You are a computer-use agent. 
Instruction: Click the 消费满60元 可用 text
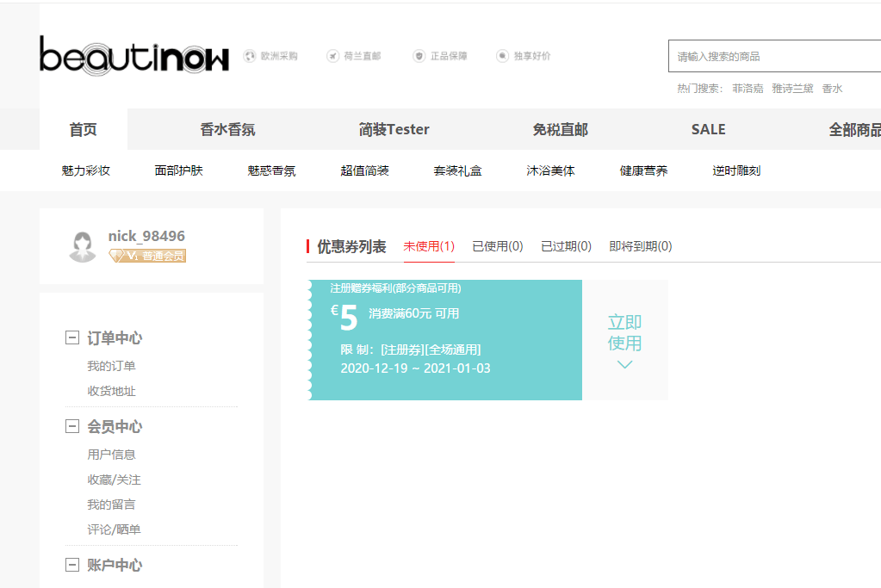414,313
